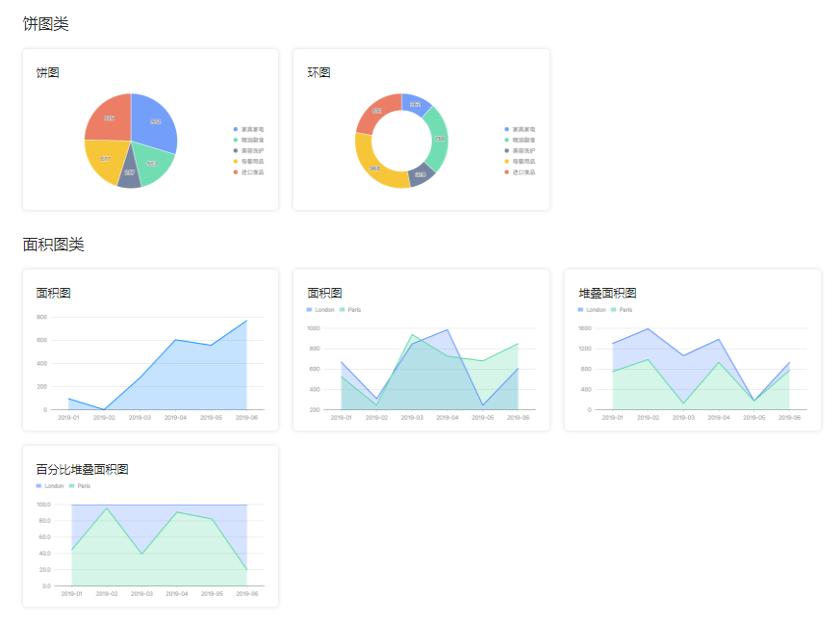840x623 pixels.
Task: Click 2019-02 axis label in 堆叠面积图
Action: pos(648,418)
